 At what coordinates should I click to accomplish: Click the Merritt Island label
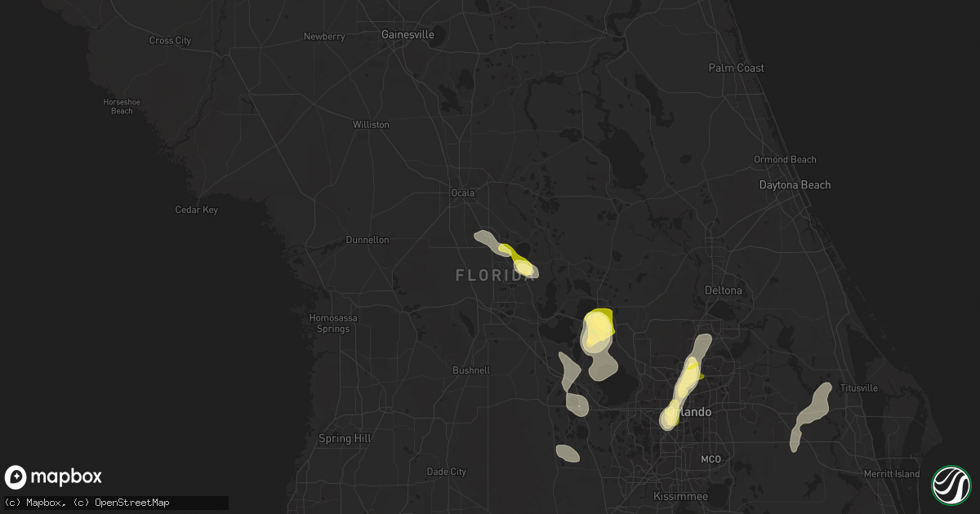892,474
